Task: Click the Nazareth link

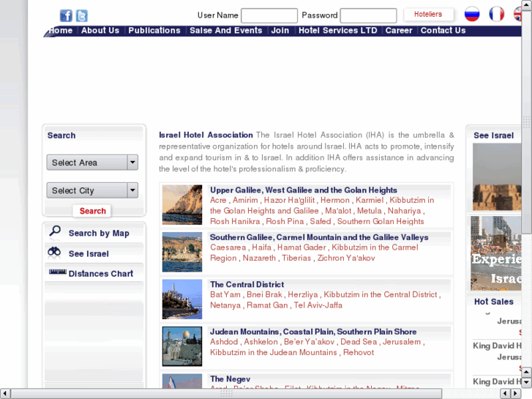Action: pyautogui.click(x=259, y=258)
